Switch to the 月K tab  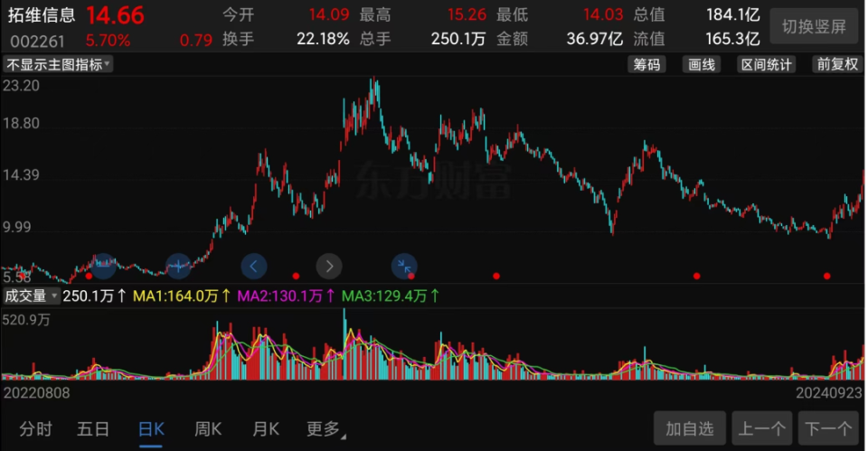click(266, 429)
